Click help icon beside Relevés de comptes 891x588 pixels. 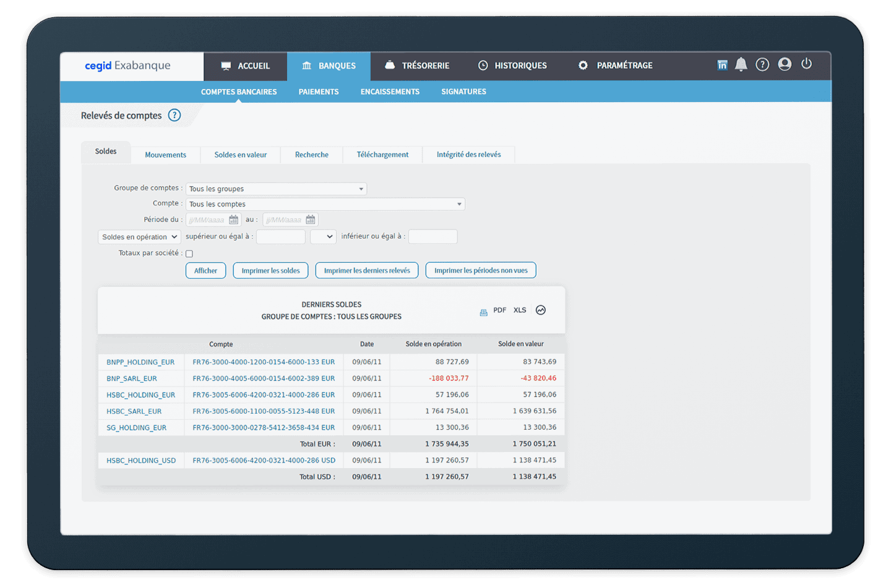click(x=174, y=116)
